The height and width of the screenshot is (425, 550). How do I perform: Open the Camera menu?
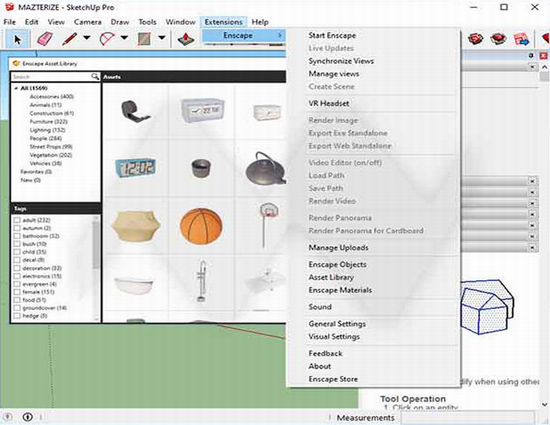click(x=88, y=22)
